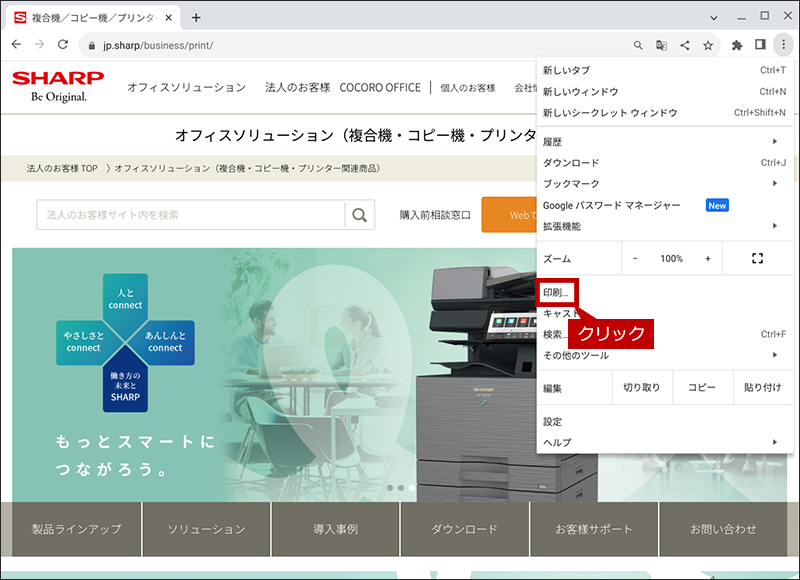
Task: Go back with the browser back arrow
Action: (16, 45)
